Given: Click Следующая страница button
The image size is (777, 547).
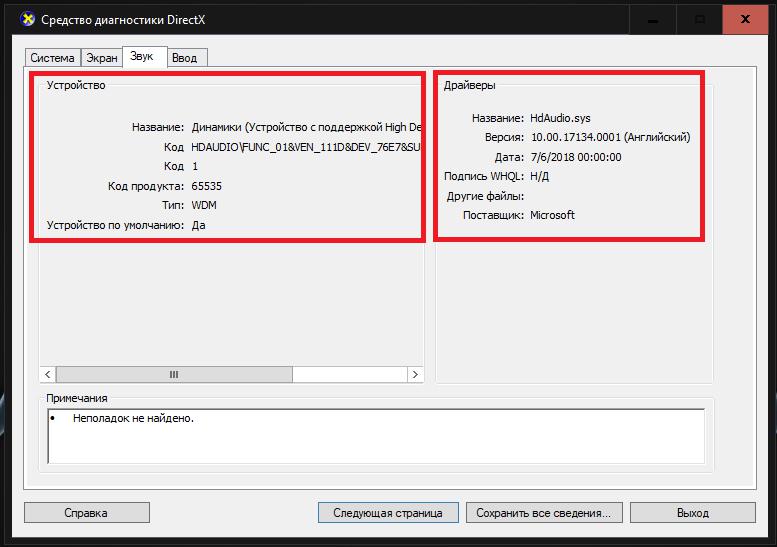Looking at the screenshot, I should click(388, 513).
